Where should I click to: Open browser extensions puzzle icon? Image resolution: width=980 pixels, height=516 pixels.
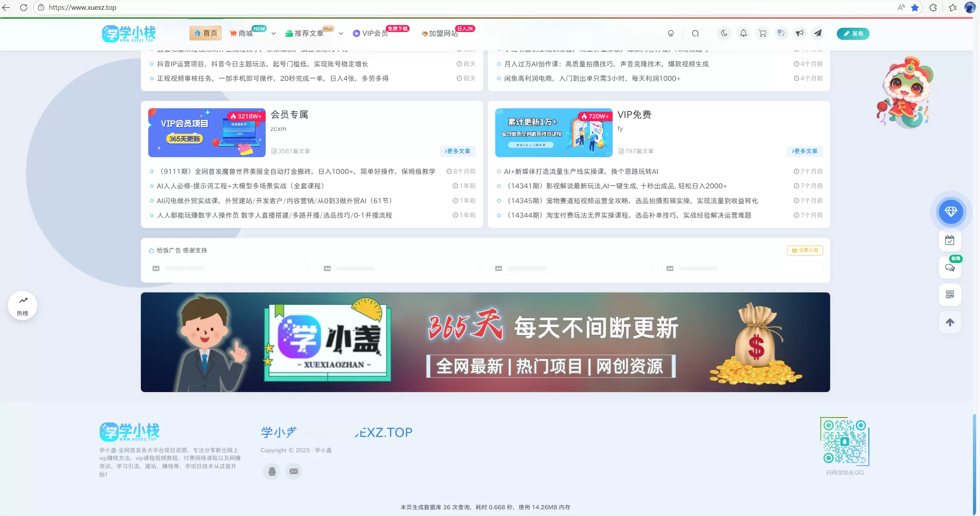933,7
